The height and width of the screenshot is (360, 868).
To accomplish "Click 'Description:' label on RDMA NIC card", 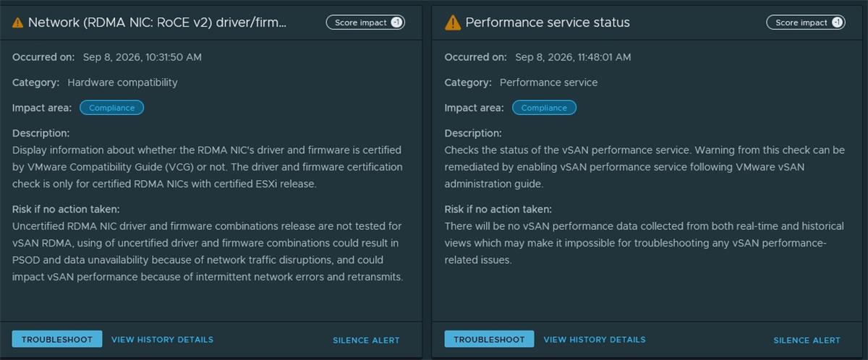I will 41,133.
